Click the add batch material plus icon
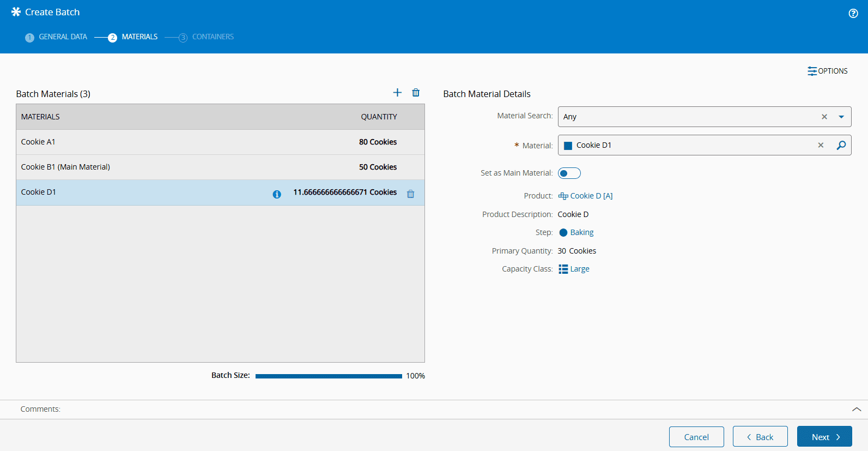This screenshot has height=451, width=868. (x=397, y=93)
